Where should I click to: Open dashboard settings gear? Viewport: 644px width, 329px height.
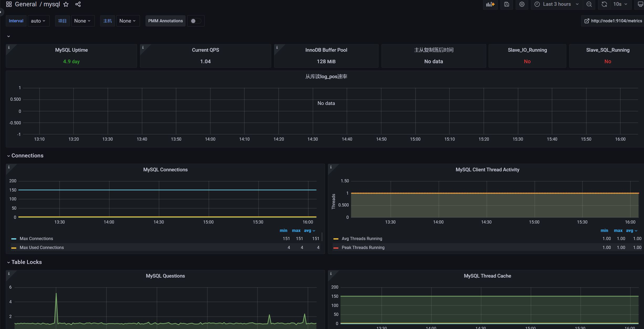[x=522, y=4]
